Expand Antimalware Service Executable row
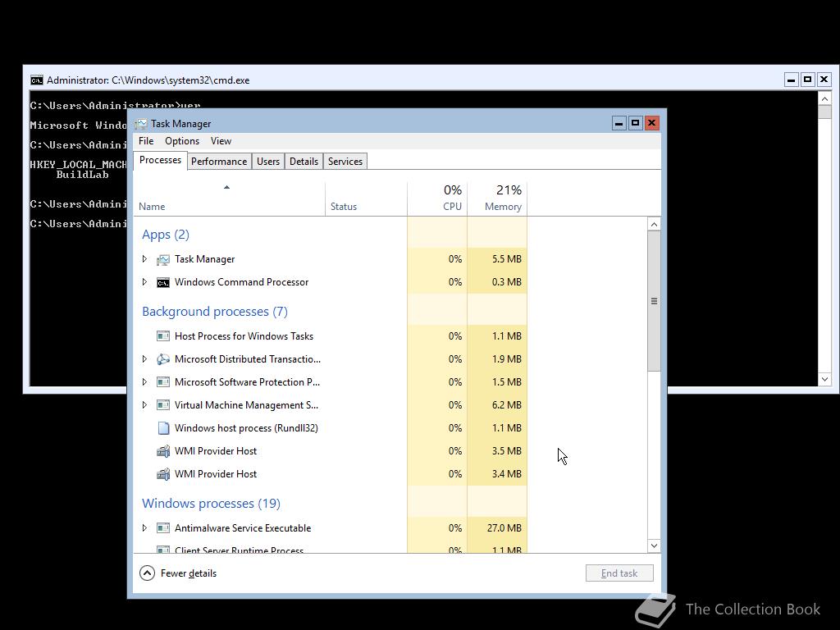Screen dimensions: 840x630 pos(144,527)
